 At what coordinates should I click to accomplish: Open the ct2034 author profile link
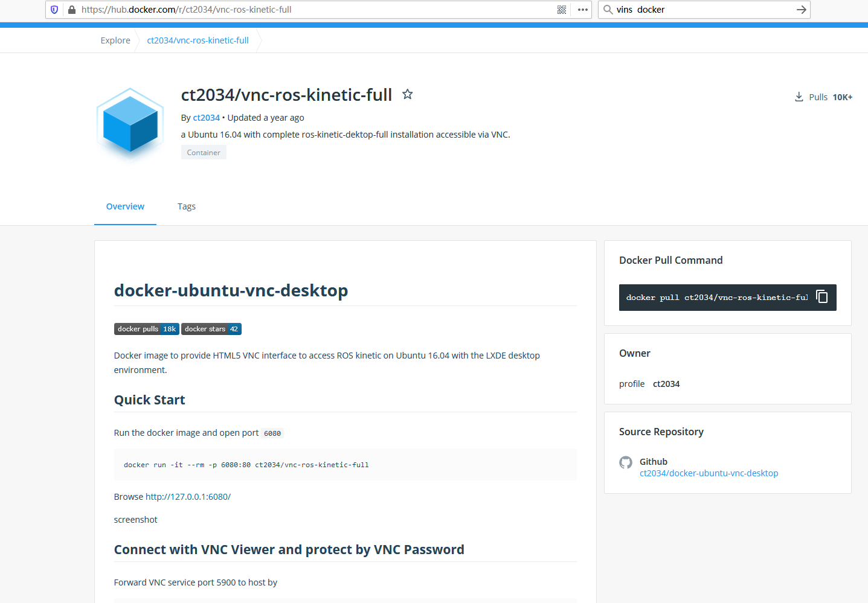pos(206,117)
